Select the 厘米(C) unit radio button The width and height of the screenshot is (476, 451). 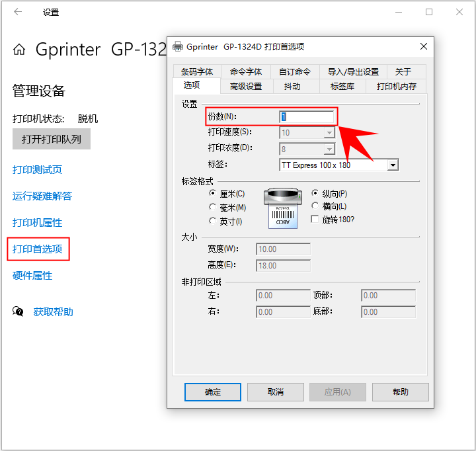click(212, 193)
